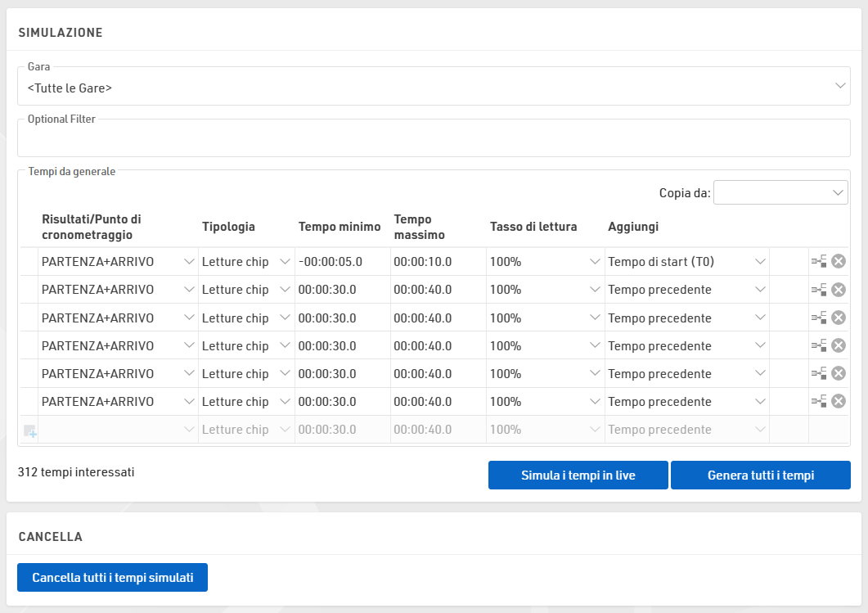Open the third row's PARTENZA+ARRIVO dropdown
This screenshot has width=868, height=613.
118,318
